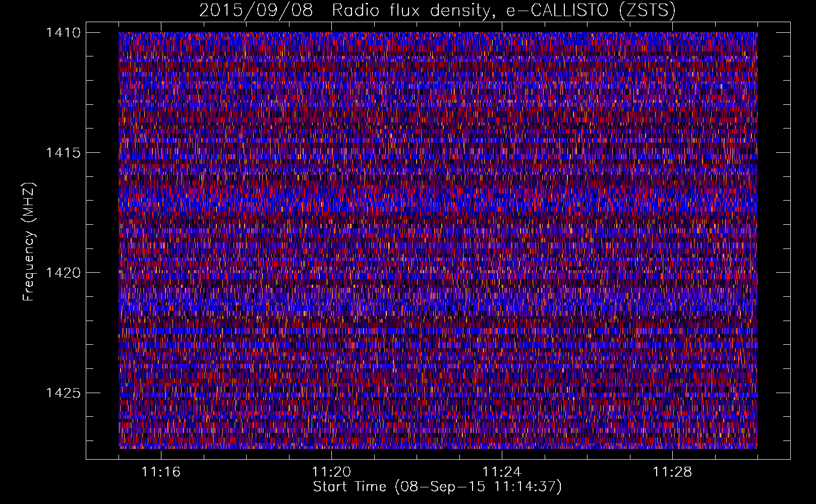The width and height of the screenshot is (816, 504).
Task: Click the 11:20 time axis label
Action: (x=331, y=472)
